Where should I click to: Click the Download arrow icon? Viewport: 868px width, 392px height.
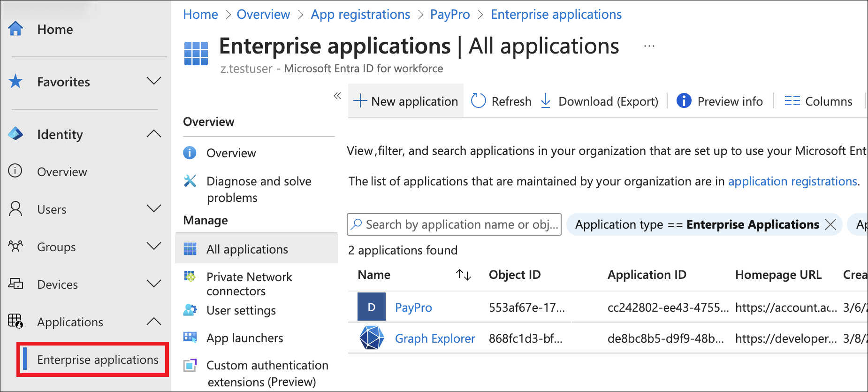point(546,100)
